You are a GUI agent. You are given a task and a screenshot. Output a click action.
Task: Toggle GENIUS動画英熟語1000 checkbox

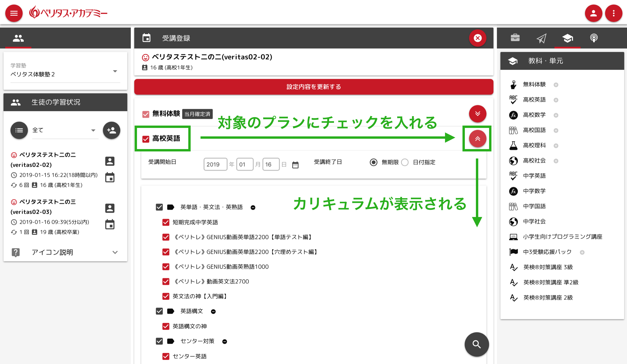(166, 267)
